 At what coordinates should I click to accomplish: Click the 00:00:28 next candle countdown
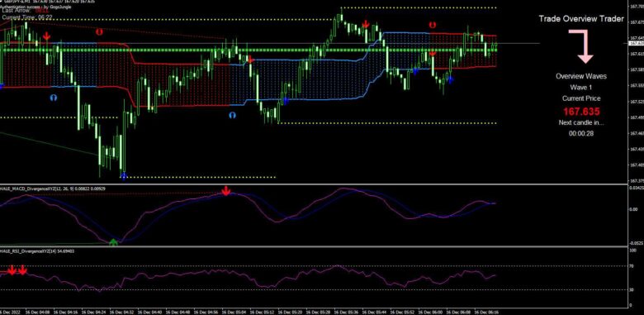581,134
